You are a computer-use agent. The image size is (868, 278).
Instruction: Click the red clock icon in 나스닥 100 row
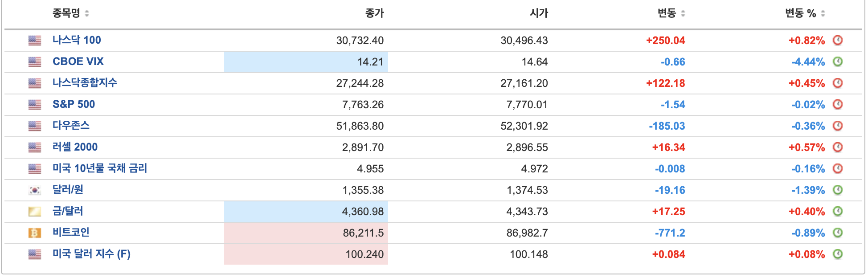(x=838, y=40)
